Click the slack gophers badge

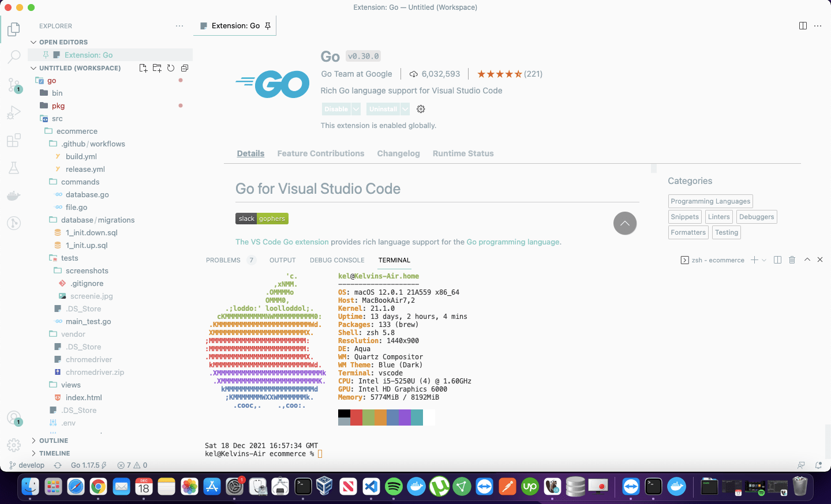tap(262, 219)
